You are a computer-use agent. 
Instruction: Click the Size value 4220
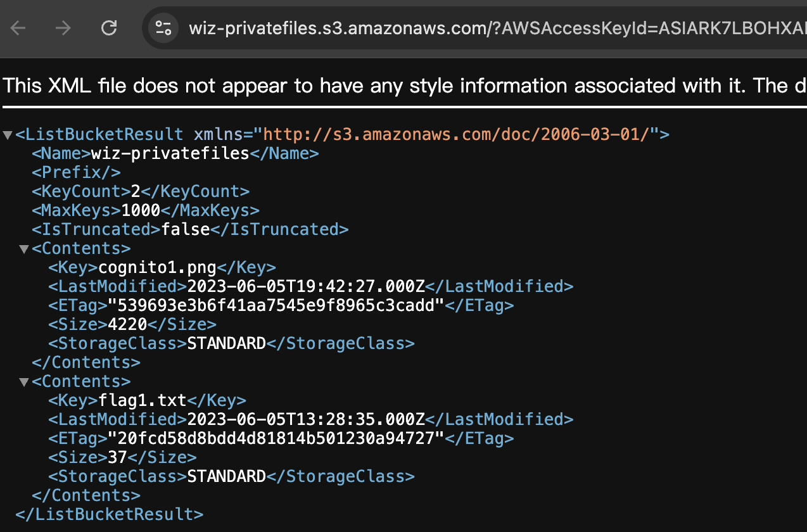(127, 324)
